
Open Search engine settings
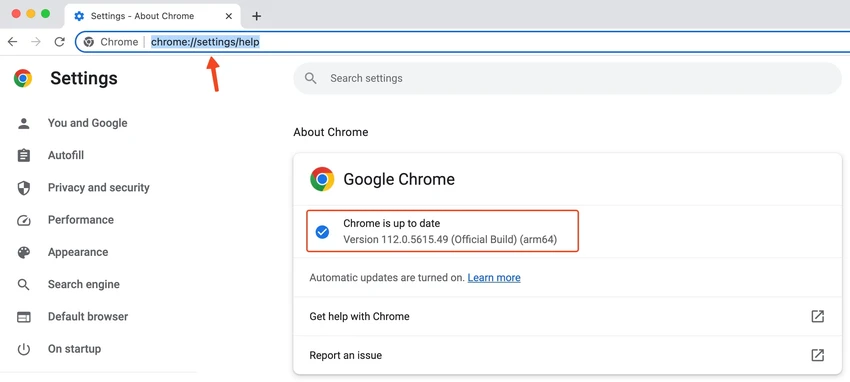click(83, 284)
